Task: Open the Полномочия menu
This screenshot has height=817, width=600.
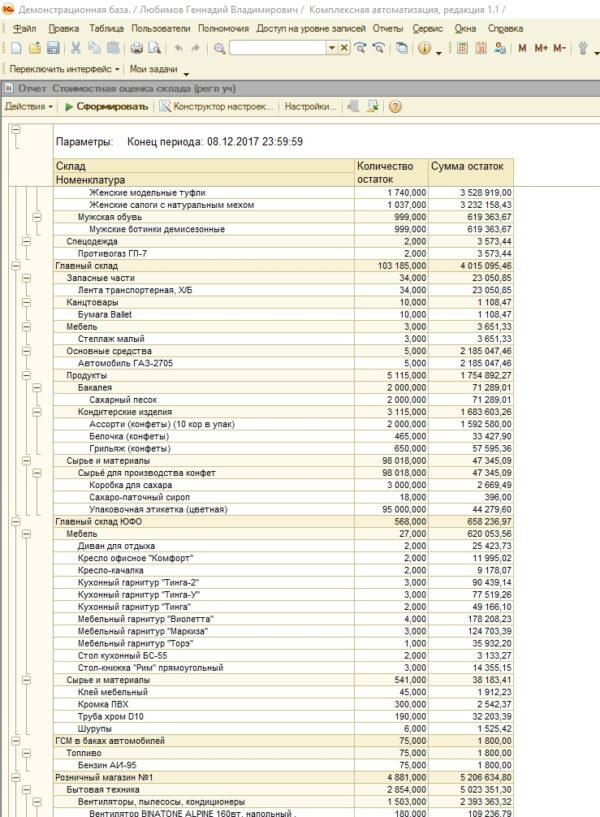Action: click(223, 29)
